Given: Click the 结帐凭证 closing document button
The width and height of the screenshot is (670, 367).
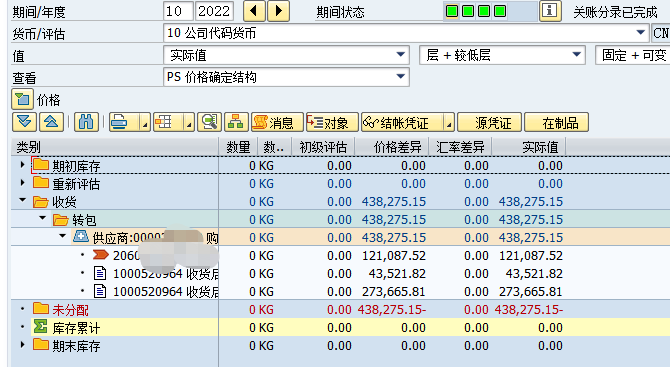Looking at the screenshot, I should [x=403, y=123].
